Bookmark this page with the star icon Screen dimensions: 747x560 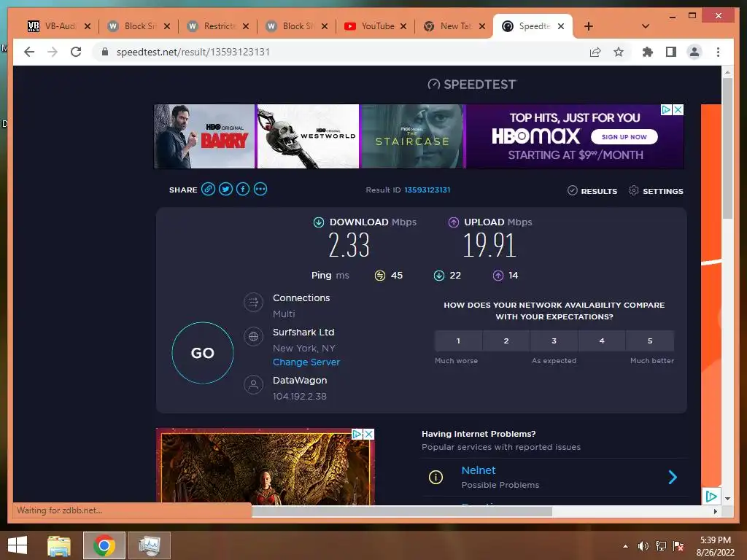tap(619, 52)
